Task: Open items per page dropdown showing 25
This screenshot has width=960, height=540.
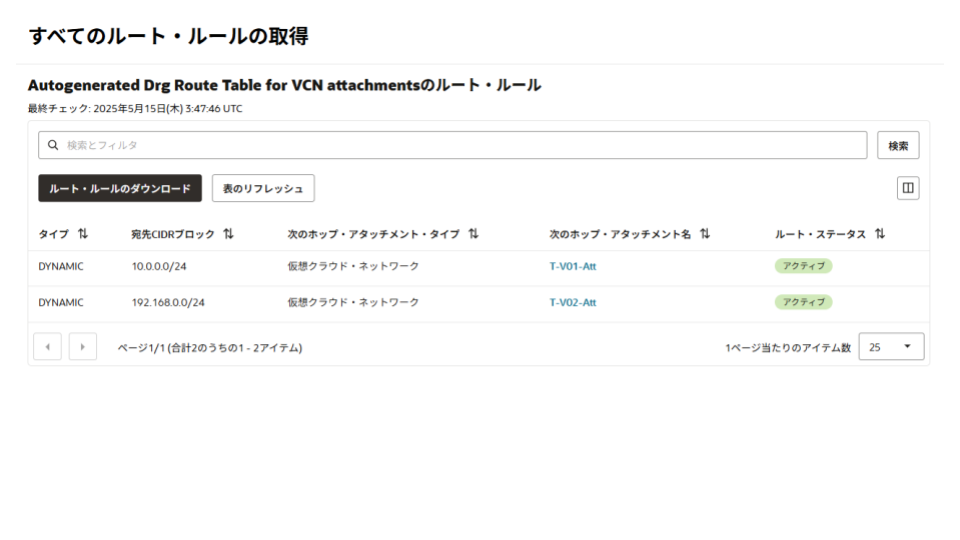Action: click(891, 347)
